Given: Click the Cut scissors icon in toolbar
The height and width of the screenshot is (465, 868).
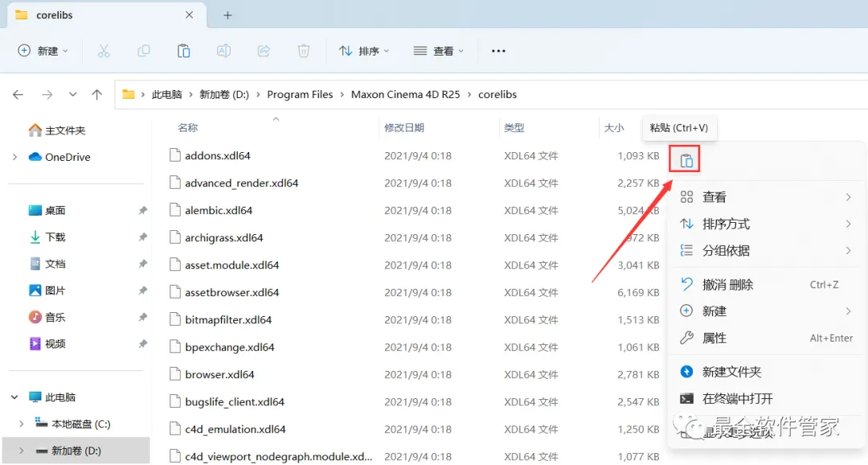Looking at the screenshot, I should point(104,51).
